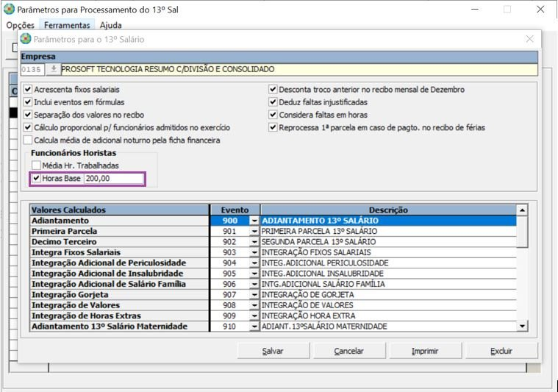The image size is (558, 392).
Task: Disable Deduz faltas injustificadas option
Action: pos(273,102)
